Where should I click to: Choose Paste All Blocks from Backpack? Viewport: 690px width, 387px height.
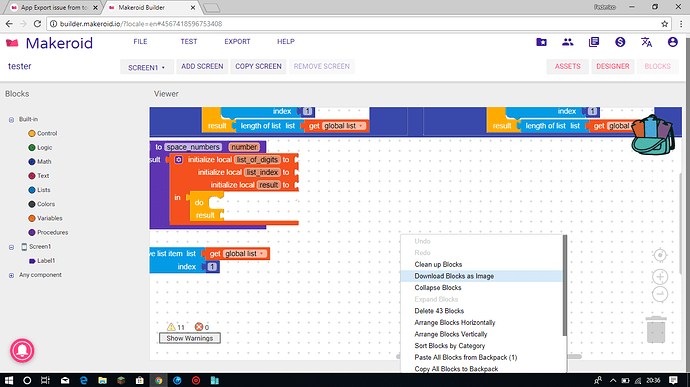click(481, 358)
